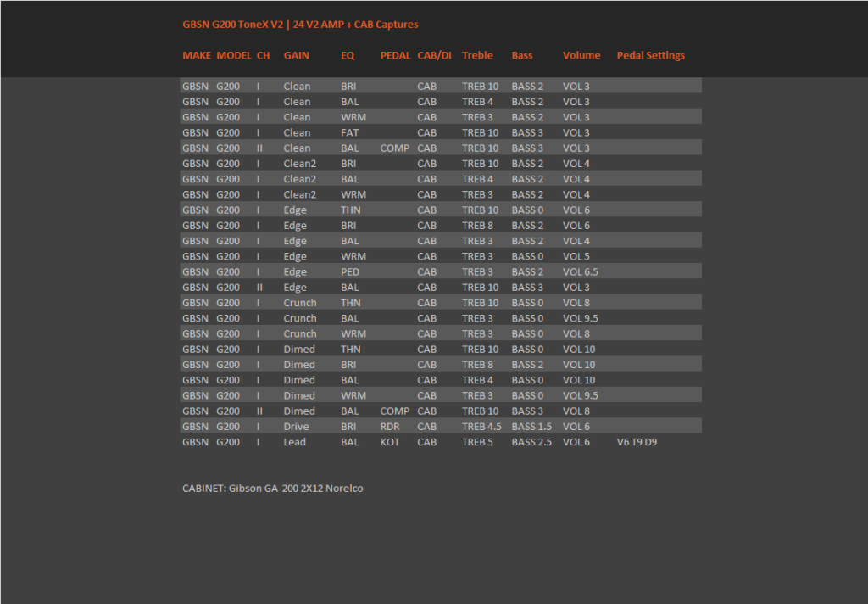Select the Clean2 cell in the BRI row
The height and width of the screenshot is (604, 868).
point(299,164)
